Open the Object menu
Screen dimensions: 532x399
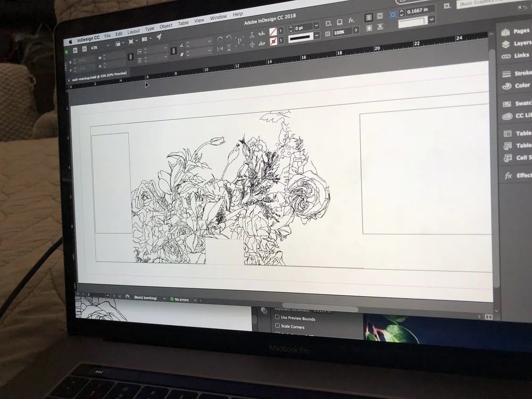pyautogui.click(x=166, y=26)
